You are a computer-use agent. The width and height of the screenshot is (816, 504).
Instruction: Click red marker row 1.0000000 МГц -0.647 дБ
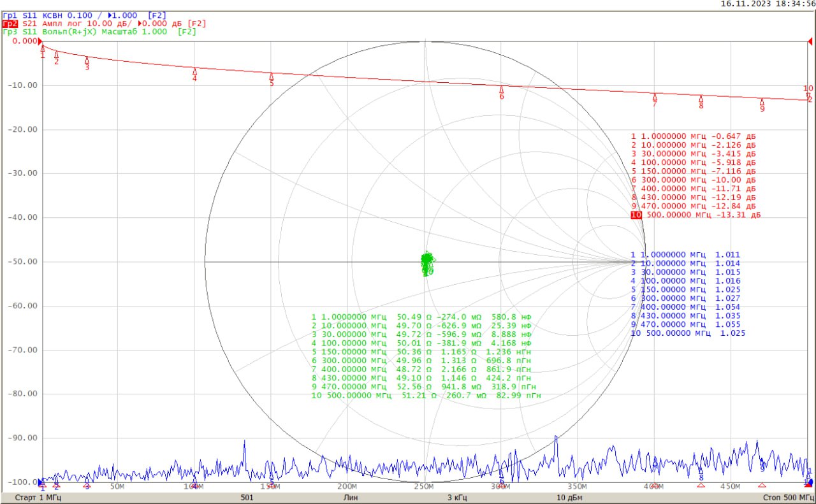[694, 136]
